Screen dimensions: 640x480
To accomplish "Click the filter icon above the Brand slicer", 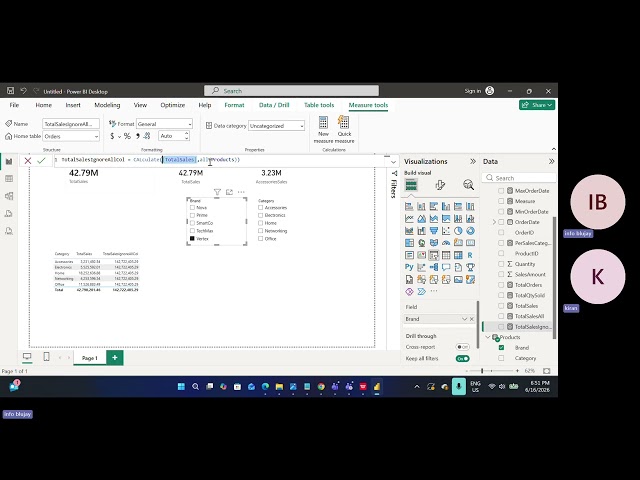I will pos(217,192).
